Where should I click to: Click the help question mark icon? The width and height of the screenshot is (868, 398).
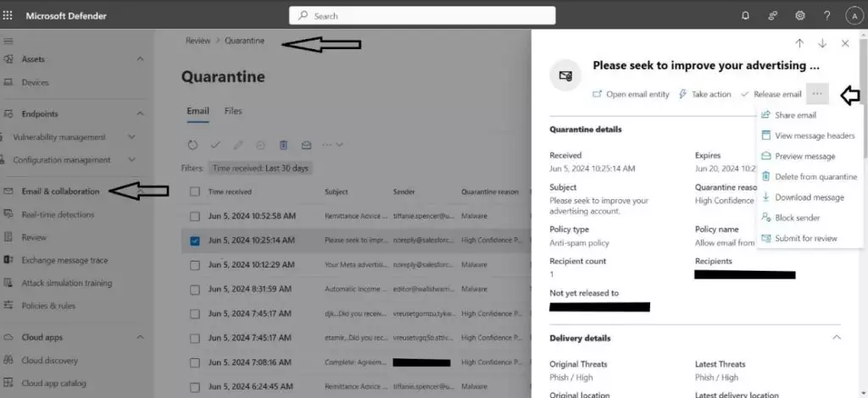(x=826, y=15)
